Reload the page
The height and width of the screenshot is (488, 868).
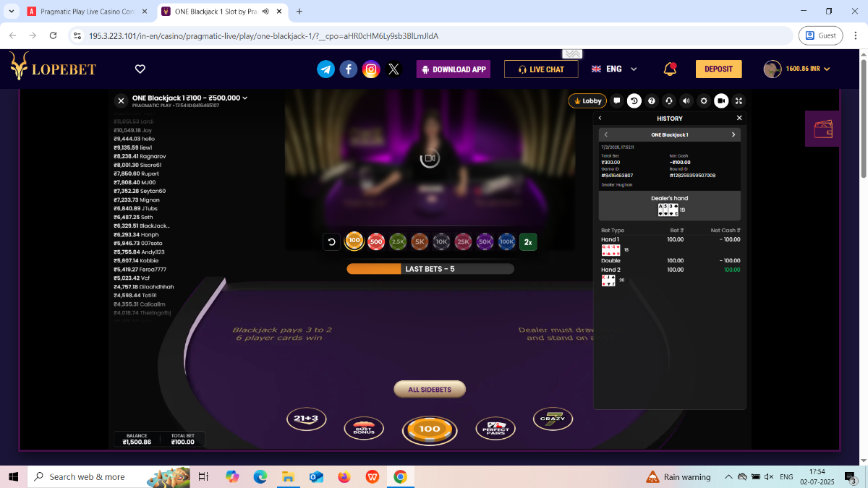53,35
